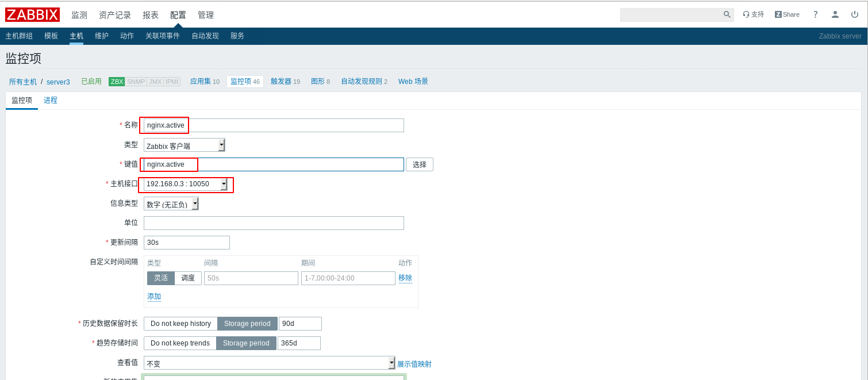Image resolution: width=868 pixels, height=380 pixels.
Task: Go to 动作 submenu
Action: (127, 36)
